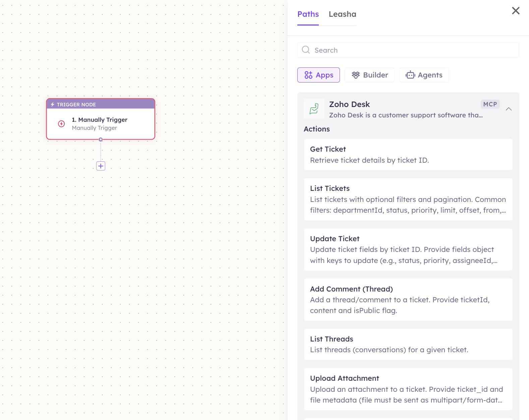Select the Apps filter button
This screenshot has width=529, height=420.
318,75
